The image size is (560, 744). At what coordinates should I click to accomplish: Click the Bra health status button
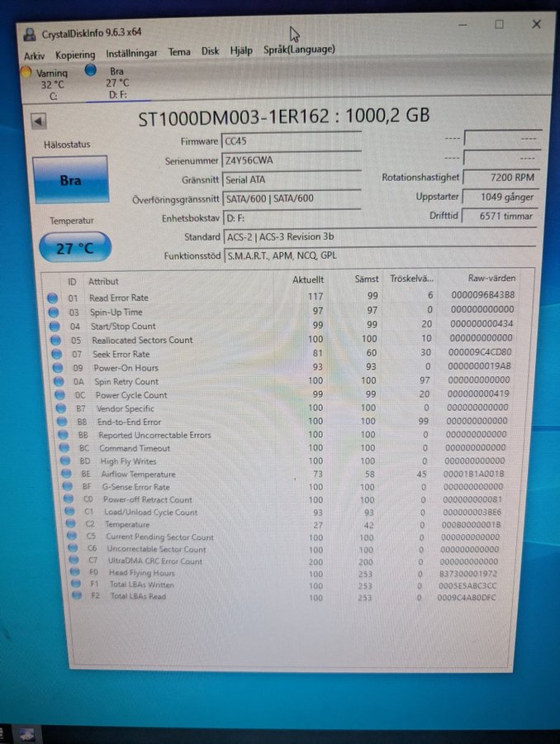(x=71, y=180)
